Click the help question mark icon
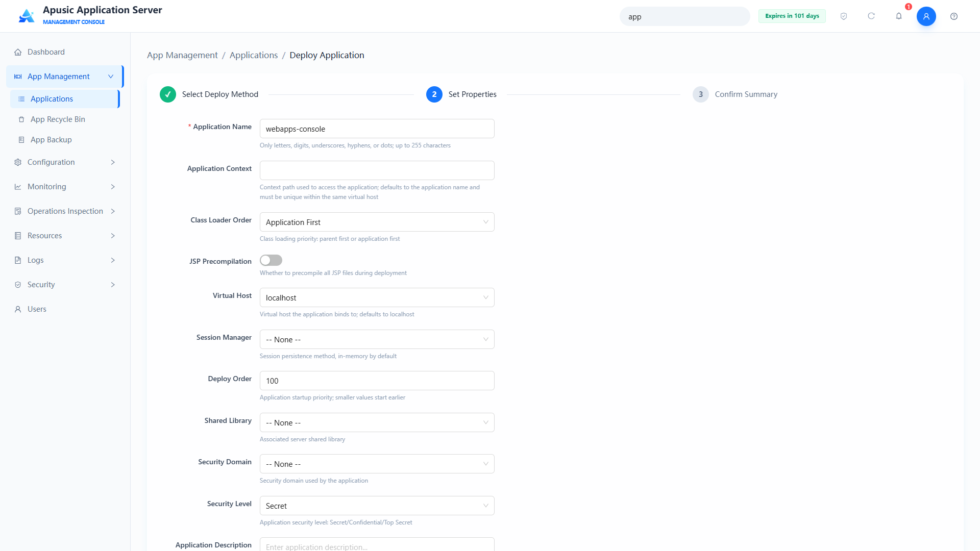Viewport: 980px width, 551px height. [x=954, y=16]
